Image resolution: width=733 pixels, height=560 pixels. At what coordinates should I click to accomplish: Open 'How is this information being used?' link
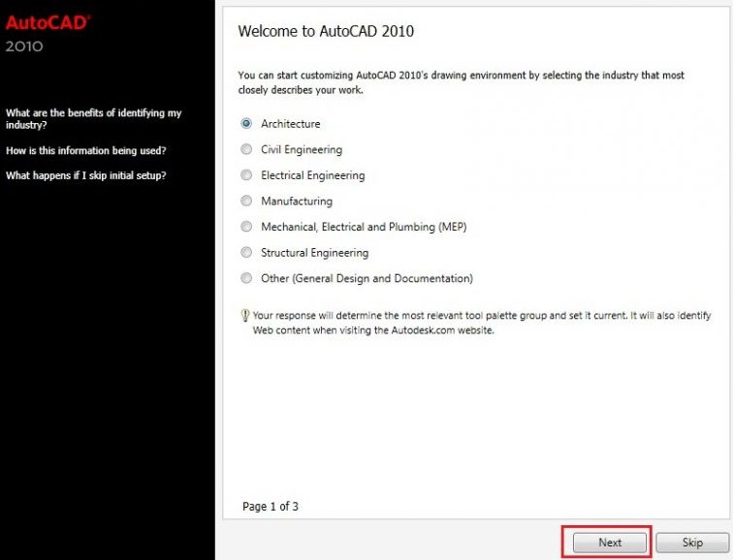tap(86, 150)
